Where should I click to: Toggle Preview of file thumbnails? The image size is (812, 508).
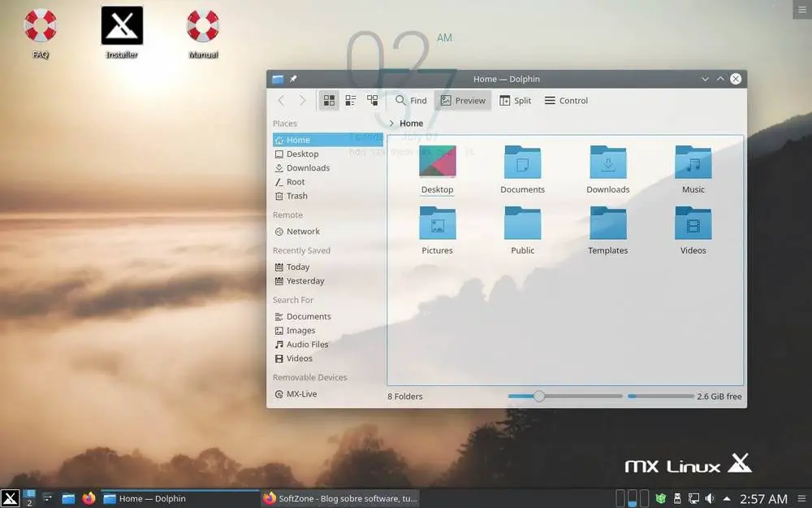463,101
